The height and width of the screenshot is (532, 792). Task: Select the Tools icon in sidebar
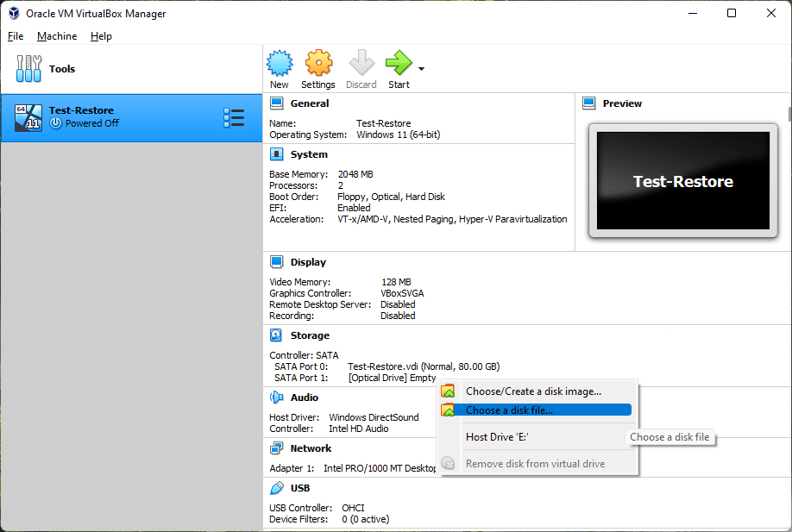pyautogui.click(x=28, y=69)
